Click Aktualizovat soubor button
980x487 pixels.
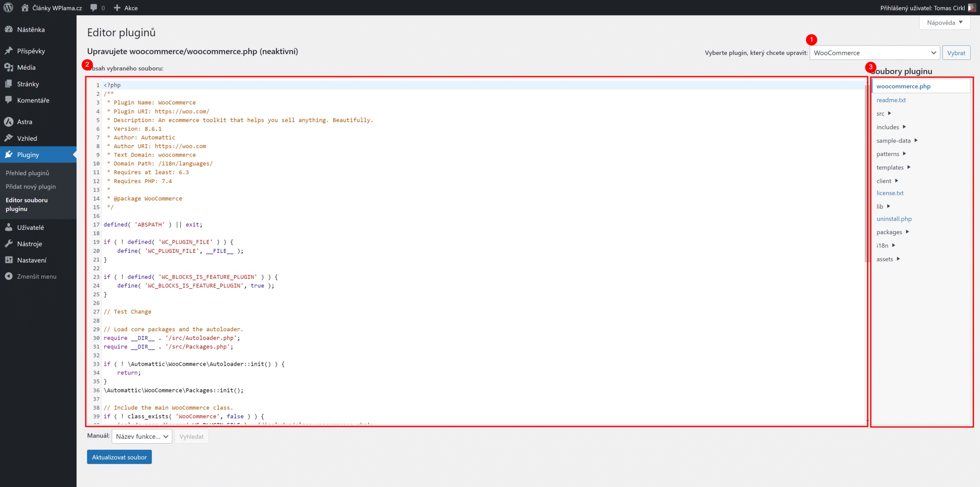point(119,457)
